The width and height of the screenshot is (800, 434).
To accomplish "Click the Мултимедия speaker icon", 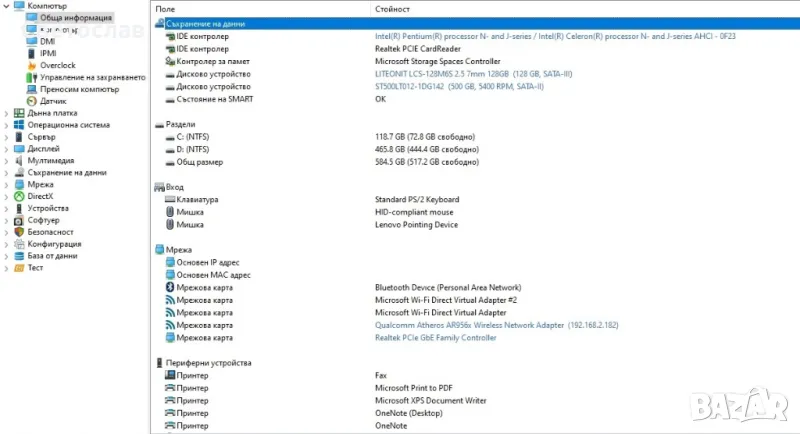I will pyautogui.click(x=19, y=161).
